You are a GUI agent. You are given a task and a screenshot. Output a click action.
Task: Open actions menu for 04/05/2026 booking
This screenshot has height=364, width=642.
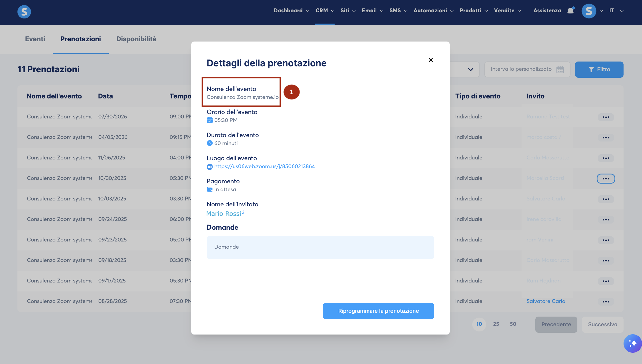[606, 138]
